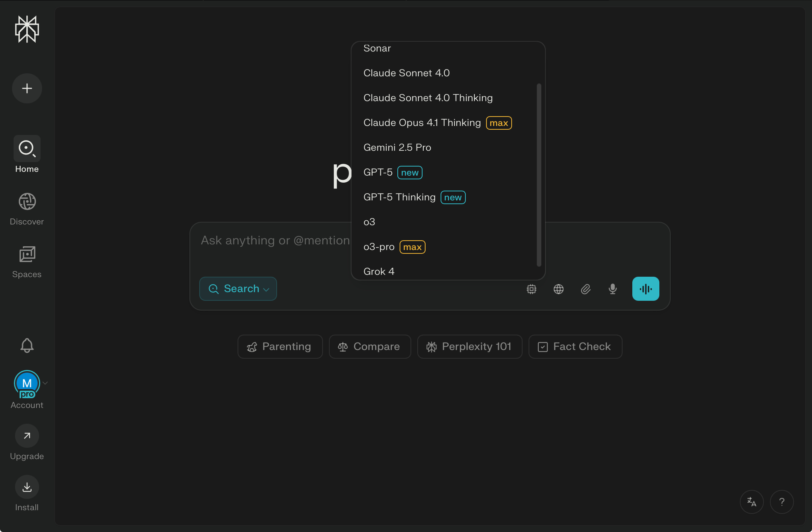Choose Claude Sonnet 4.0 Thinking model
This screenshot has height=532, width=812.
[448, 98]
